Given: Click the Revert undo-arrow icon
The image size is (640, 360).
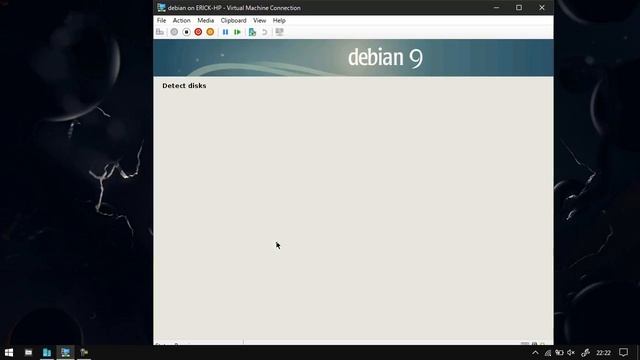Looking at the screenshot, I should click(264, 32).
